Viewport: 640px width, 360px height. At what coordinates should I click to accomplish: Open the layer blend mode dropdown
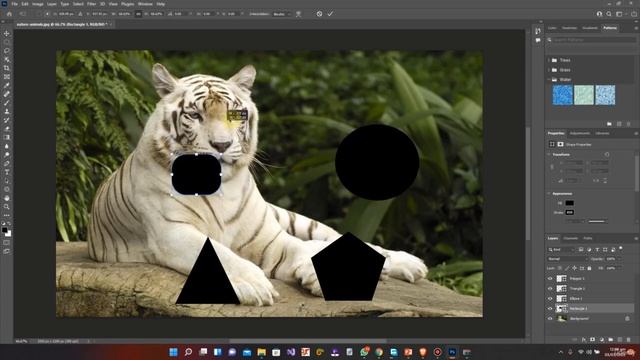pyautogui.click(x=567, y=259)
